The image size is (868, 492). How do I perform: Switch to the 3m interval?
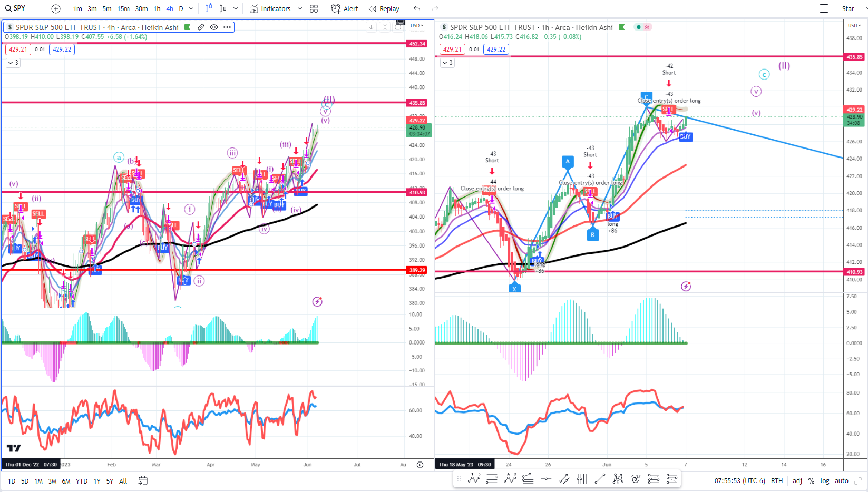pos(92,9)
